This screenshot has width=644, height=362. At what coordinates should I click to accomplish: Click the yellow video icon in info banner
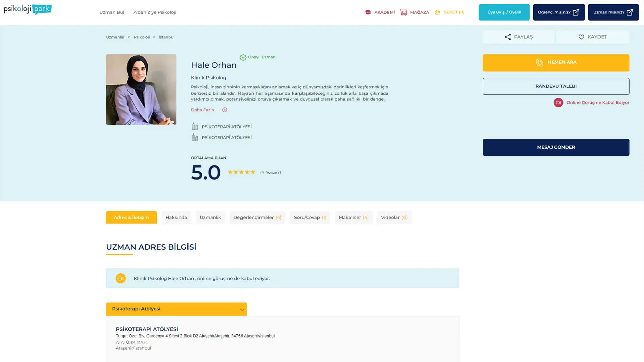tap(121, 278)
